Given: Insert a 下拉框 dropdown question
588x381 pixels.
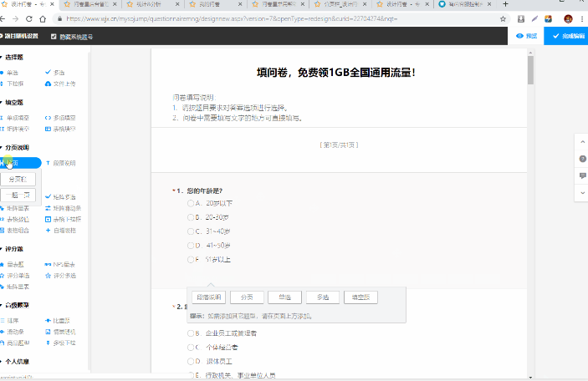Looking at the screenshot, I should 12,84.
